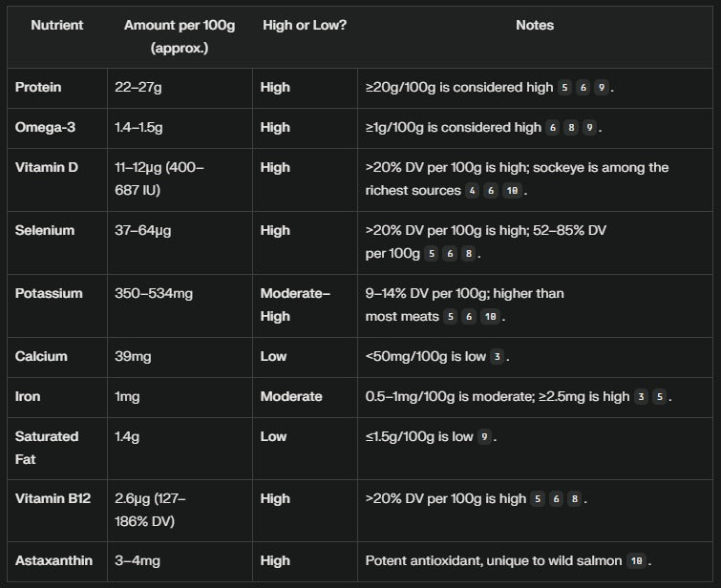Open citation 10 in the Potassium row
Image resolution: width=721 pixels, height=588 pixels.
(x=490, y=317)
